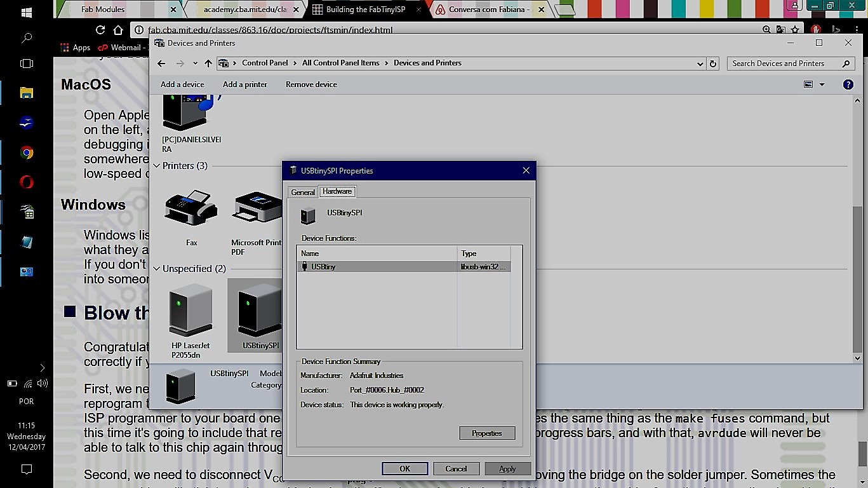Click Add a device
The image size is (868, 488).
click(x=182, y=85)
